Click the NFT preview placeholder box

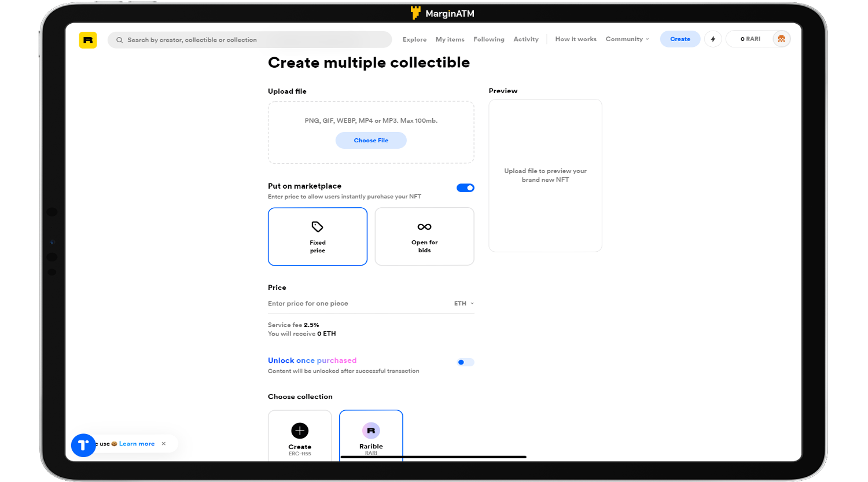pos(545,175)
